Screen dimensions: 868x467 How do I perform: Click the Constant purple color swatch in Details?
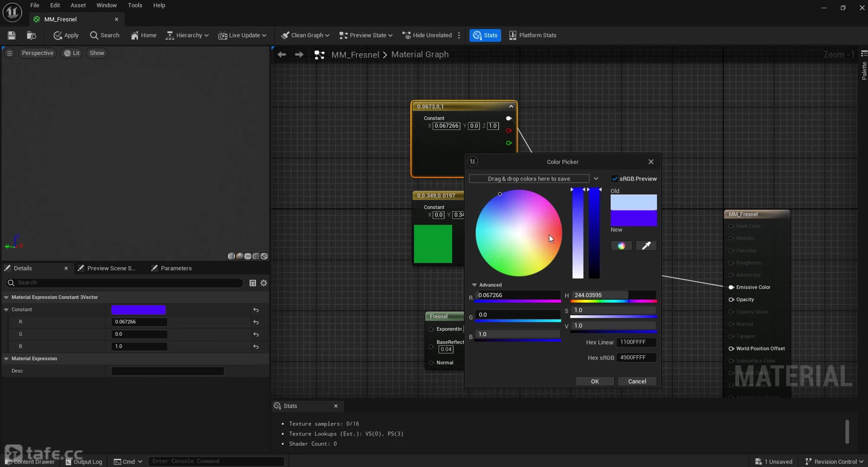138,310
